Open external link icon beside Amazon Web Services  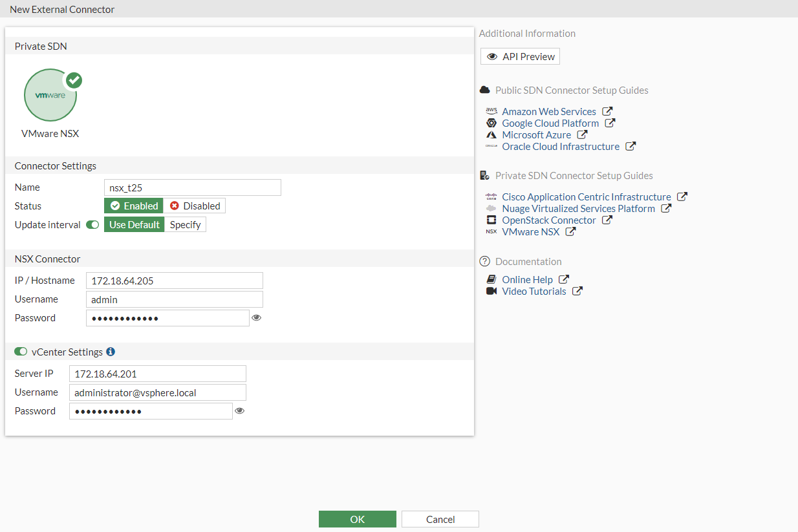coord(607,111)
